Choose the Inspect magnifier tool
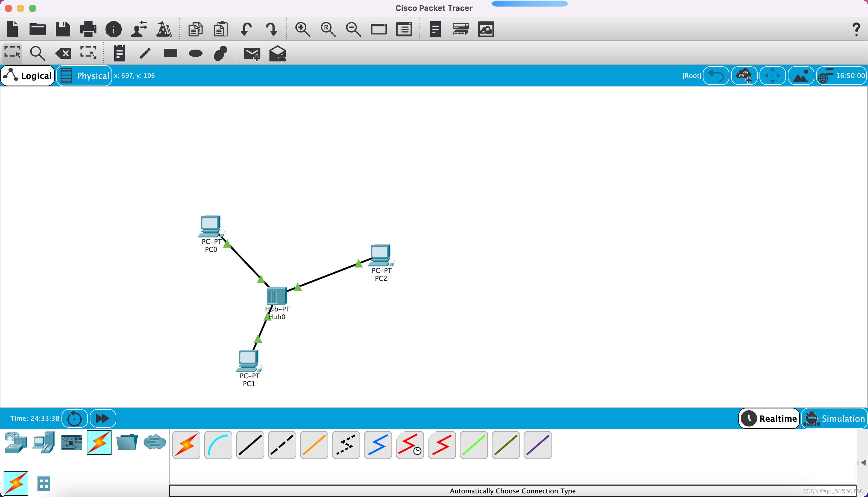Viewport: 868px width, 497px height. pyautogui.click(x=38, y=53)
